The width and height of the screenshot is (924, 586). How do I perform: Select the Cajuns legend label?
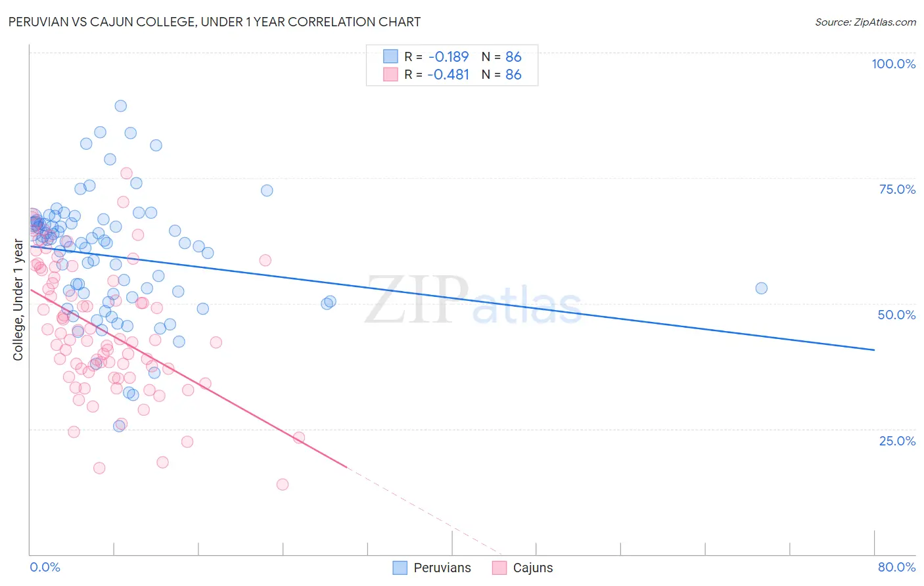coord(533,568)
